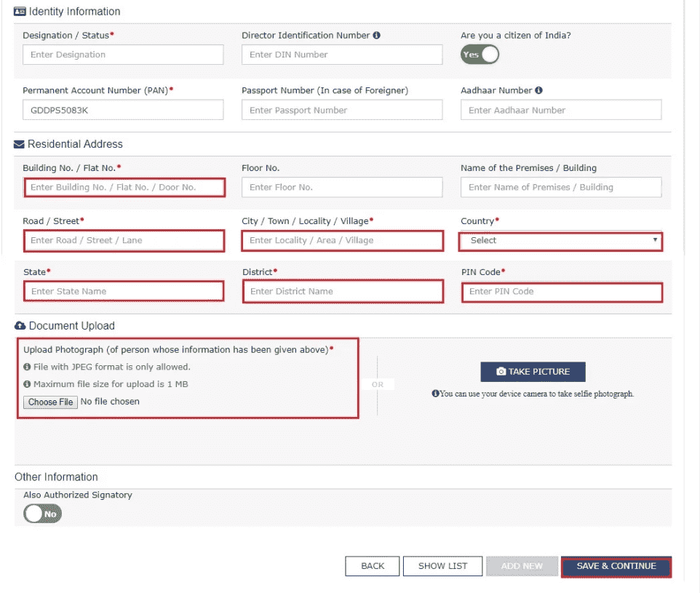Click the camera icon on Take Picture
Screen dimensions: 700x593
click(501, 372)
